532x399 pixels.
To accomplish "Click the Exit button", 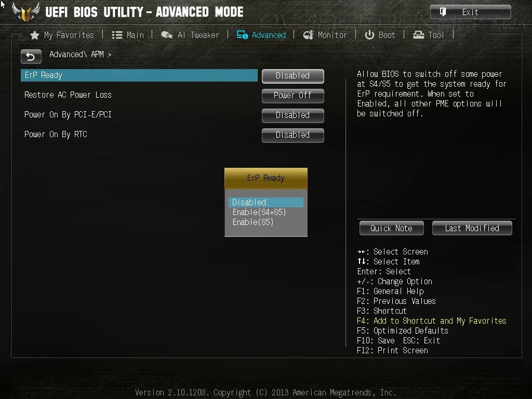I will [471, 12].
